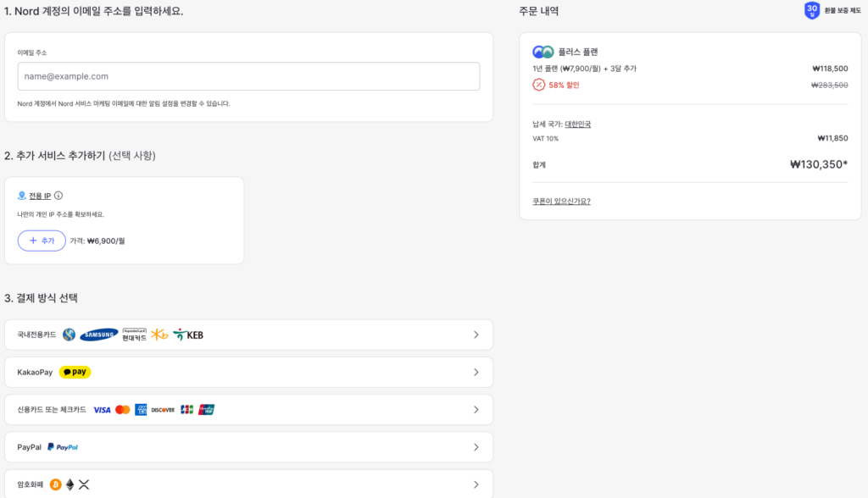Image resolution: width=868 pixels, height=498 pixels.
Task: Add the dedicated IP with 추가 button
Action: pos(42,241)
